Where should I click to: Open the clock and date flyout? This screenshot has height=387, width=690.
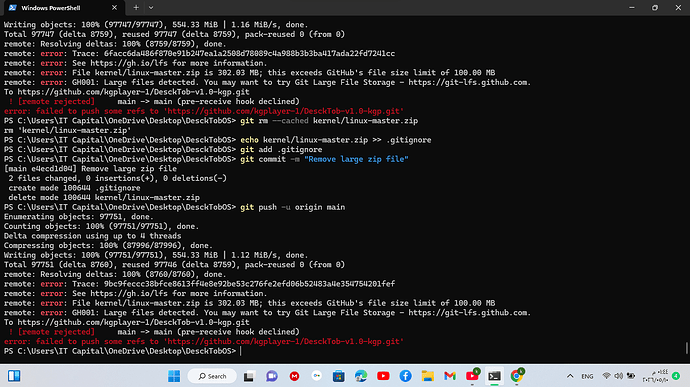point(655,376)
